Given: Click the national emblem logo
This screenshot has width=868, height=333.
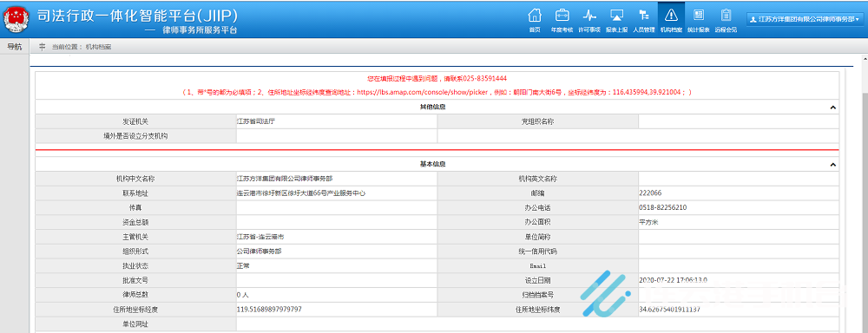Looking at the screenshot, I should point(16,20).
